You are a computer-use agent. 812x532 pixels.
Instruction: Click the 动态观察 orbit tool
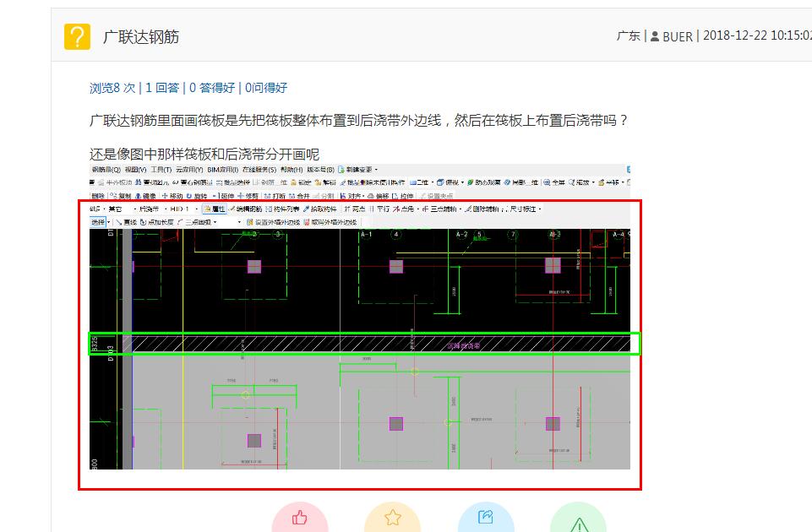point(483,182)
